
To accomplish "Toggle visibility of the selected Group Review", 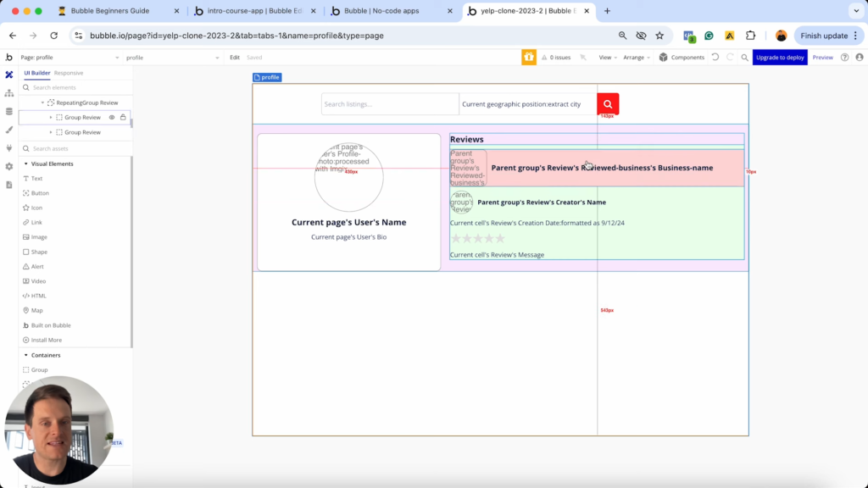I will tap(112, 117).
